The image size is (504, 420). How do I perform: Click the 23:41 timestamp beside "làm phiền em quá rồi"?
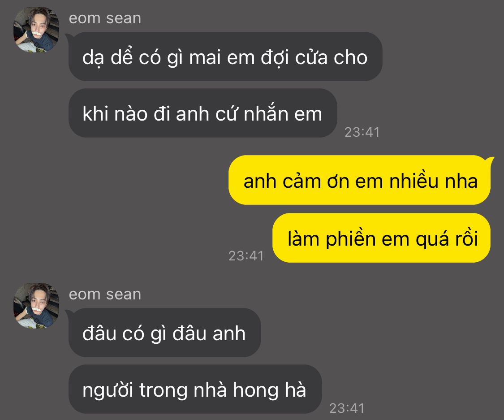246,256
